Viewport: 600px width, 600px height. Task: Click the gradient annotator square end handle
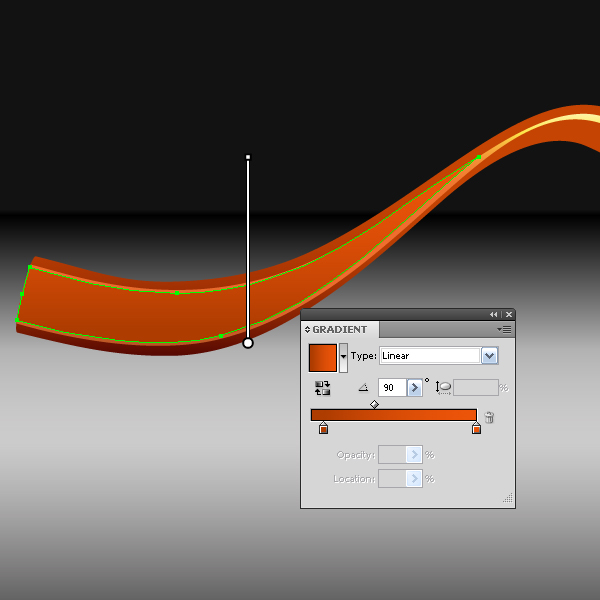[x=248, y=157]
